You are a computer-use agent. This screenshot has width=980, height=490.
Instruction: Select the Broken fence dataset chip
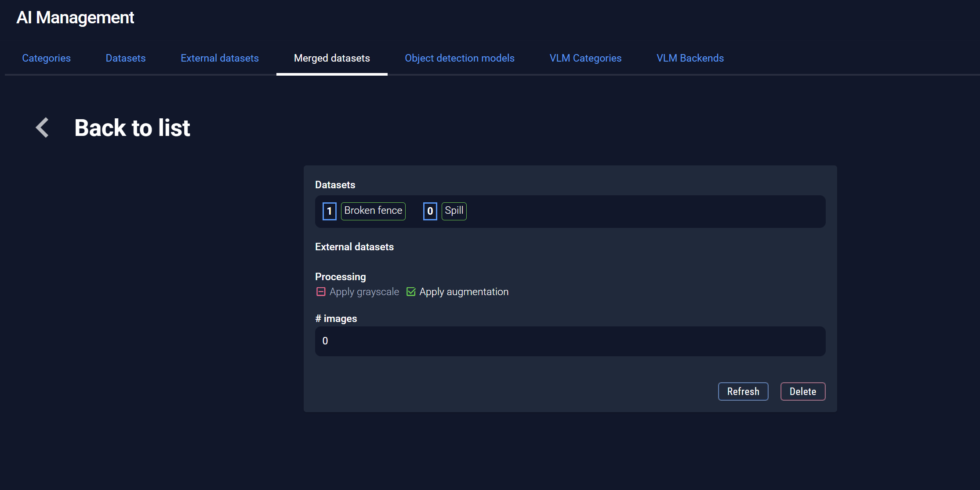coord(373,211)
